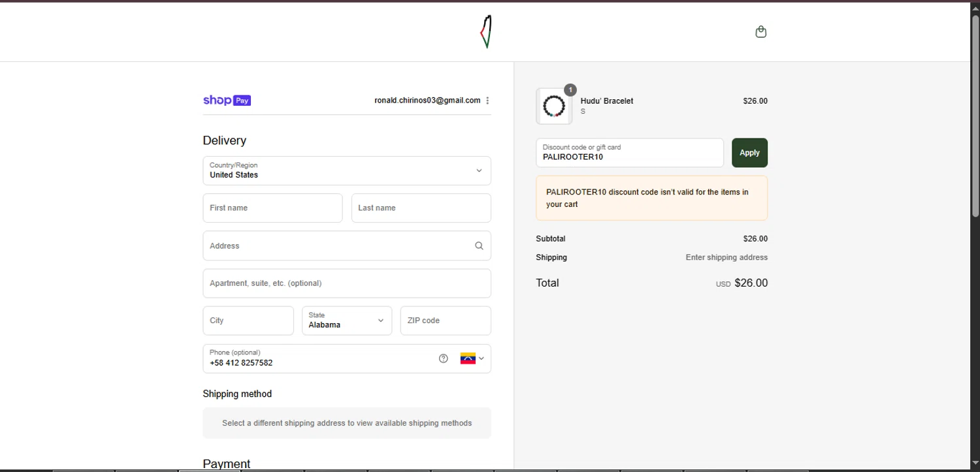Click the item quantity badge on thumbnail
The width and height of the screenshot is (980, 472).
point(570,90)
